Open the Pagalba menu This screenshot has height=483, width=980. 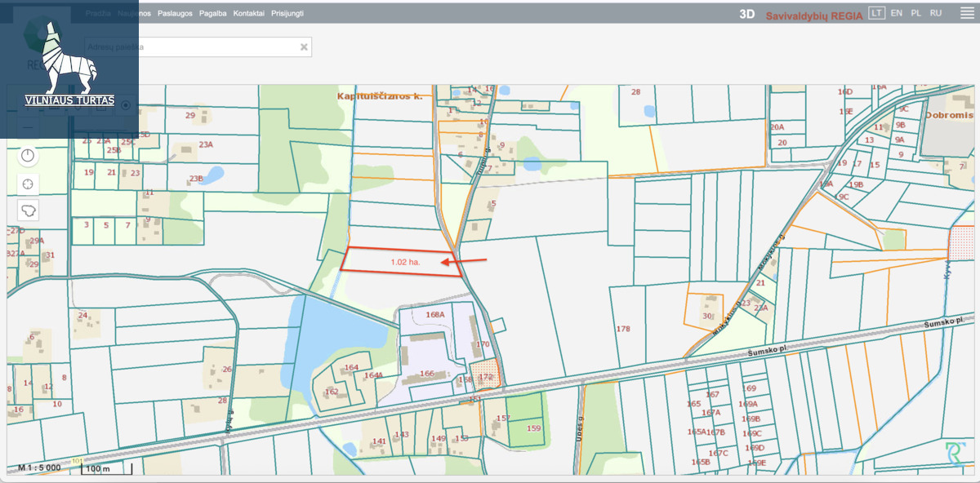[x=213, y=14]
